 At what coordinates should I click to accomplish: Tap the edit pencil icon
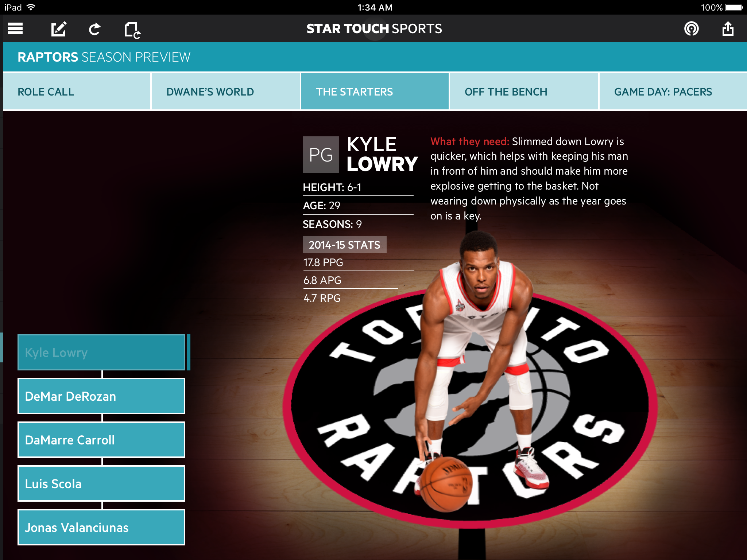58,29
